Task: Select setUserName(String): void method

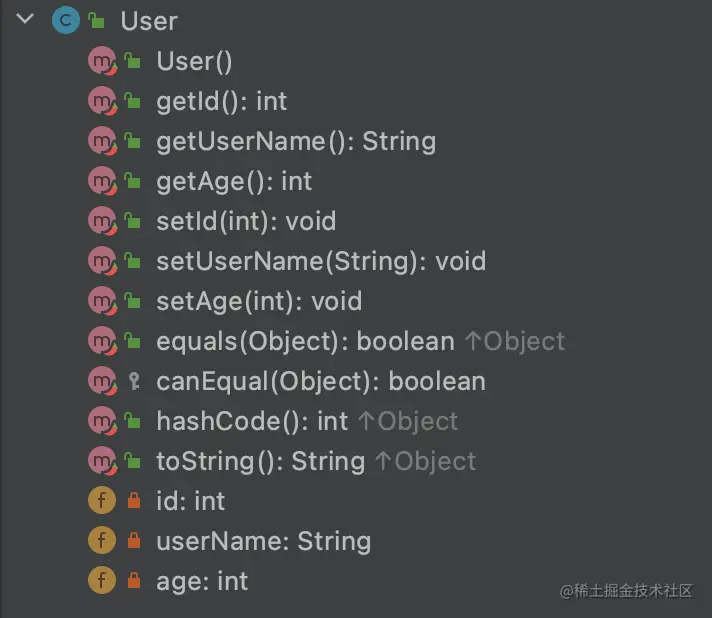Action: click(x=321, y=261)
